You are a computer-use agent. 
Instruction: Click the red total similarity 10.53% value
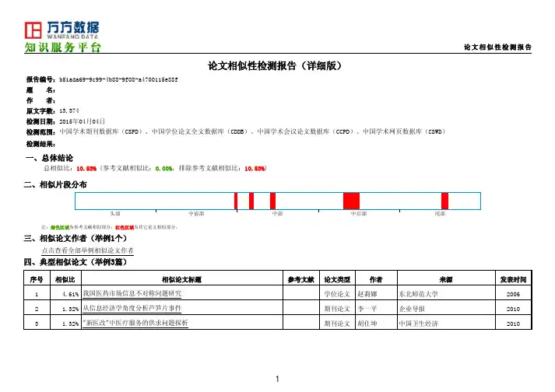[86, 168]
